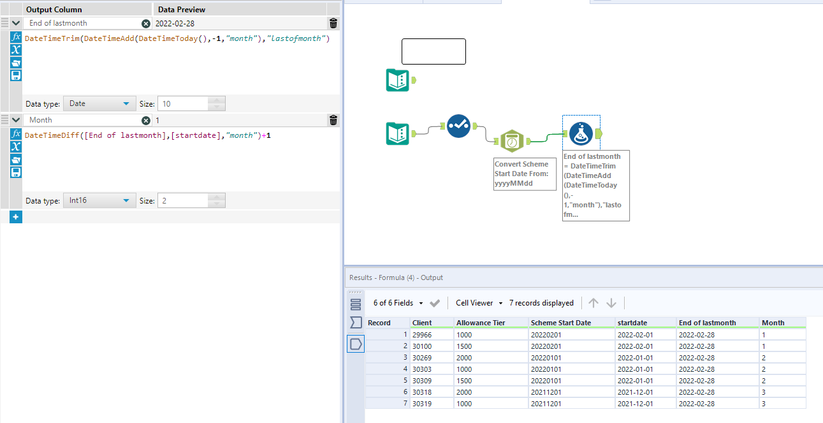
Task: Show output anchor data in Results
Action: click(356, 343)
